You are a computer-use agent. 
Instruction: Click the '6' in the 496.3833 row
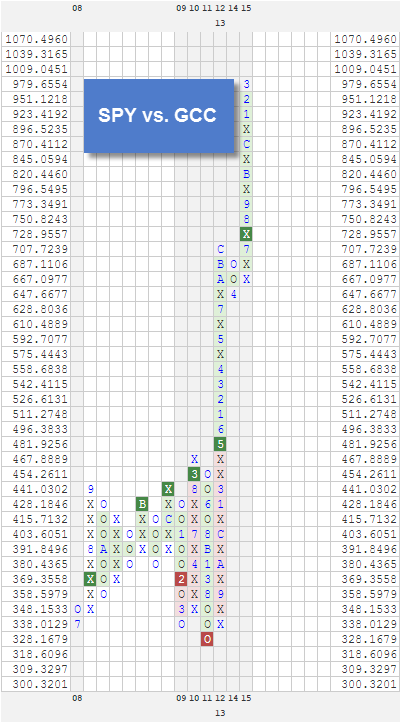point(220,430)
